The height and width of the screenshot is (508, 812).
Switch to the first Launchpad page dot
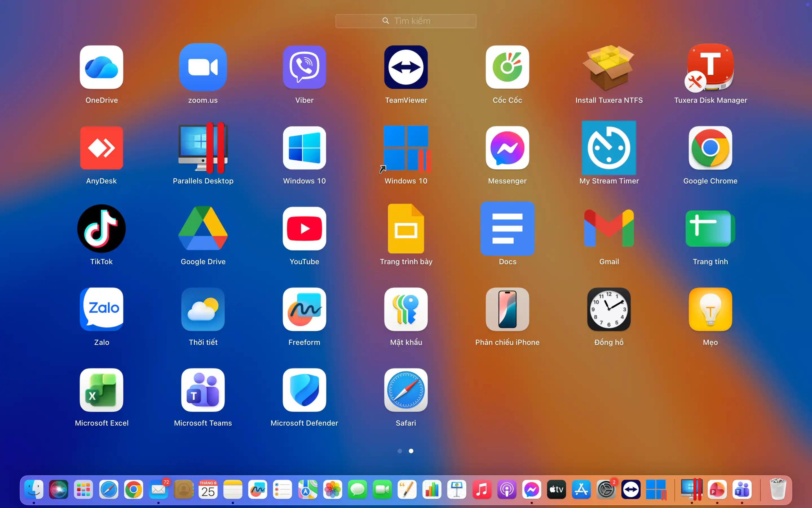point(400,451)
